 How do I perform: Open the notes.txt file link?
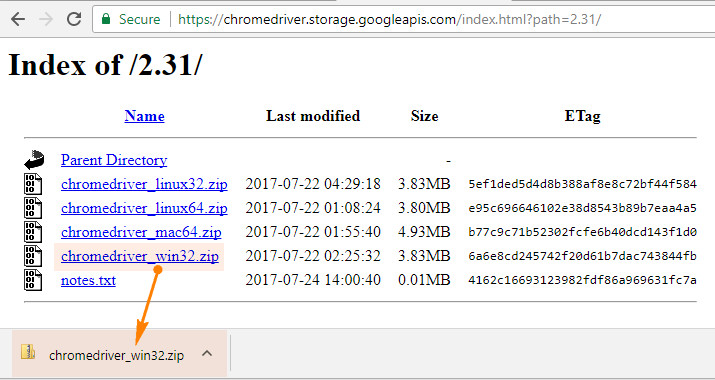[88, 280]
